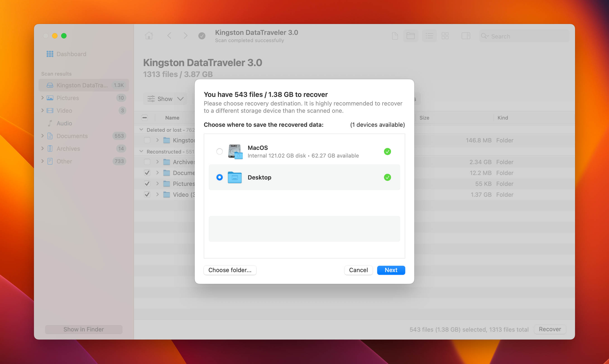Click Next to continue recovery
Viewport: 609px width, 364px height.
tap(391, 270)
